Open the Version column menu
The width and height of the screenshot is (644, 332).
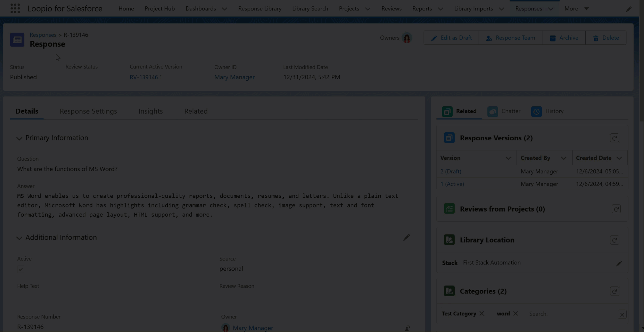[x=508, y=158]
